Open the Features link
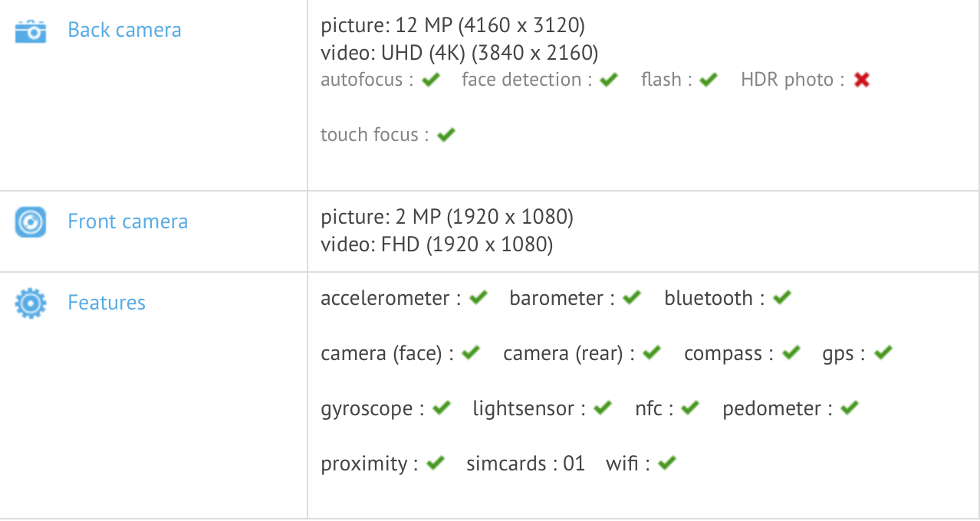 point(107,303)
